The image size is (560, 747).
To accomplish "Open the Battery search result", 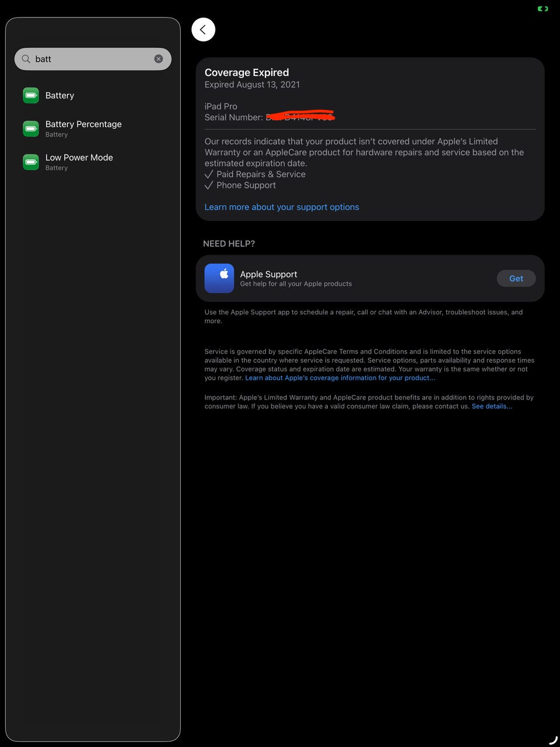I will [93, 96].
